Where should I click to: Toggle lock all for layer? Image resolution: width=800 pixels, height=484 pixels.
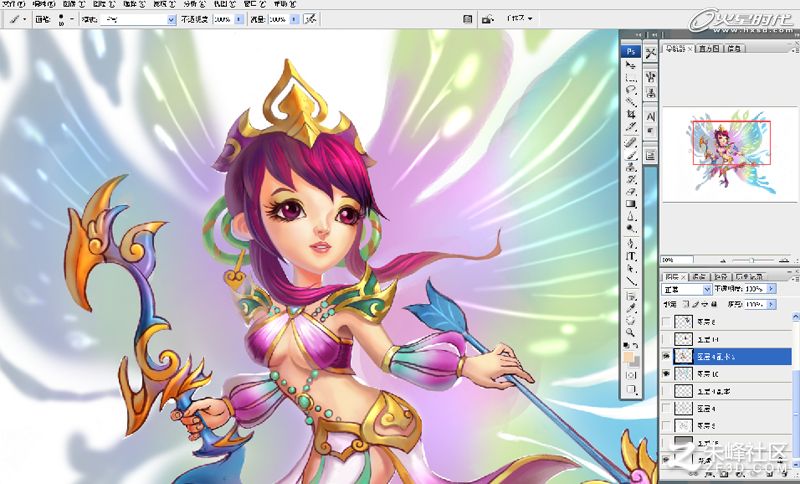click(x=713, y=304)
